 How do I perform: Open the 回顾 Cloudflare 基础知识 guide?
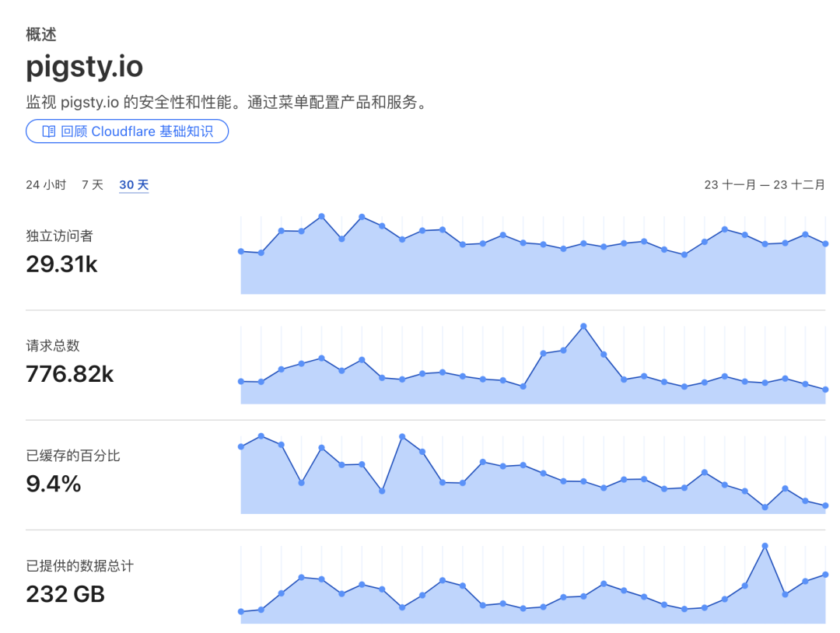pyautogui.click(x=127, y=131)
